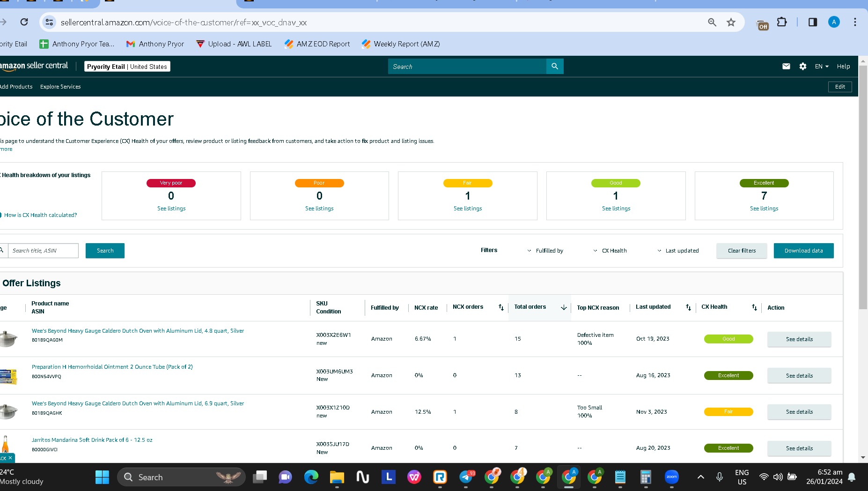Screen dimensions: 868x491
Task: Open Preparation H Hemorrhoidal Ointment product link
Action: pyautogui.click(x=112, y=367)
